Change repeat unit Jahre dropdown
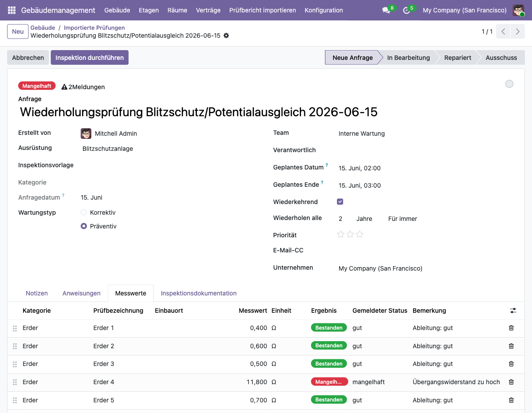Image resolution: width=532 pixels, height=413 pixels. (369, 219)
